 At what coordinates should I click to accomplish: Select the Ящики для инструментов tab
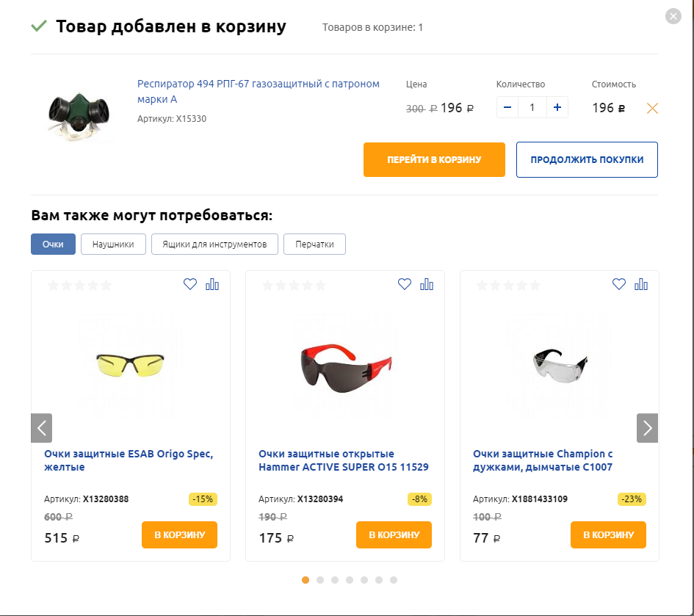tap(214, 244)
